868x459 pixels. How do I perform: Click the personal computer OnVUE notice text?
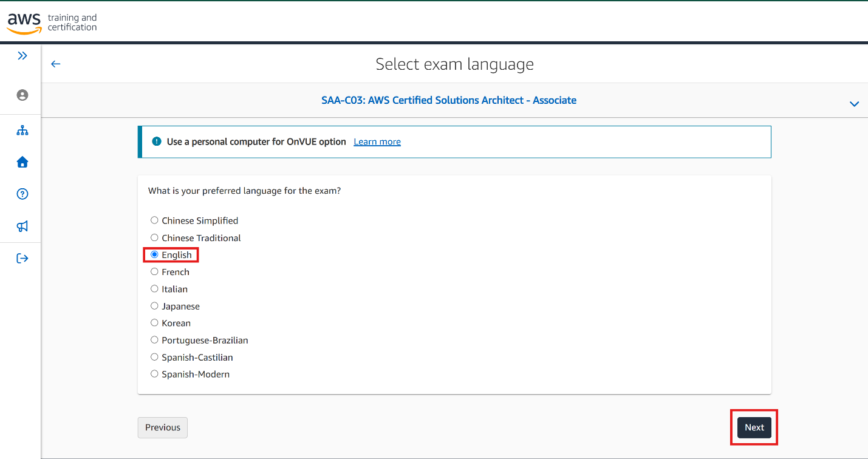click(256, 141)
